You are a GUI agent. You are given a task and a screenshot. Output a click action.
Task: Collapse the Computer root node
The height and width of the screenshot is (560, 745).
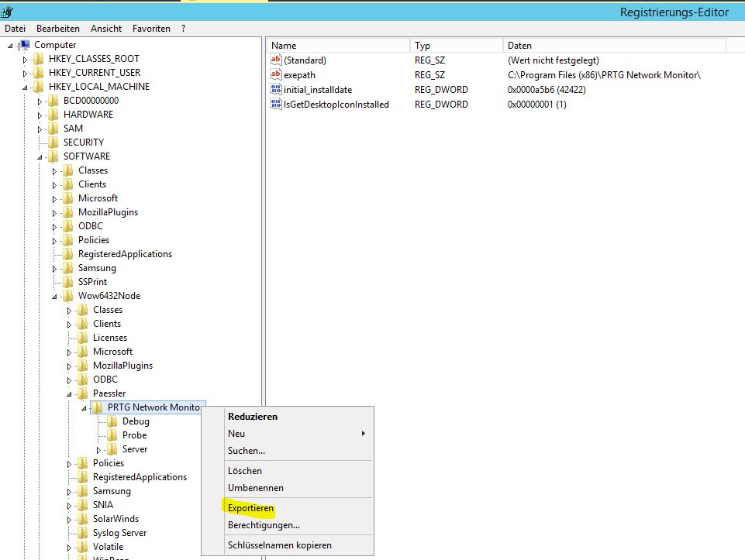tap(10, 46)
